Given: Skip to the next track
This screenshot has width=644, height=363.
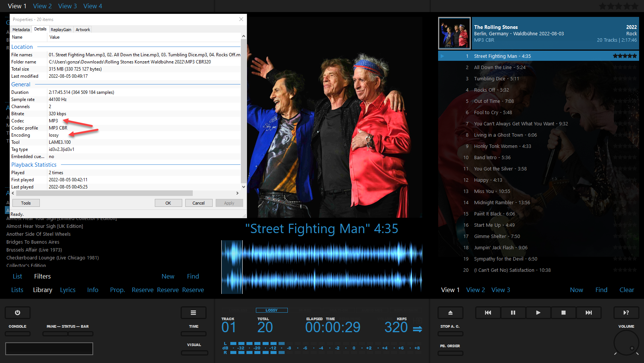Looking at the screenshot, I should [x=589, y=313].
